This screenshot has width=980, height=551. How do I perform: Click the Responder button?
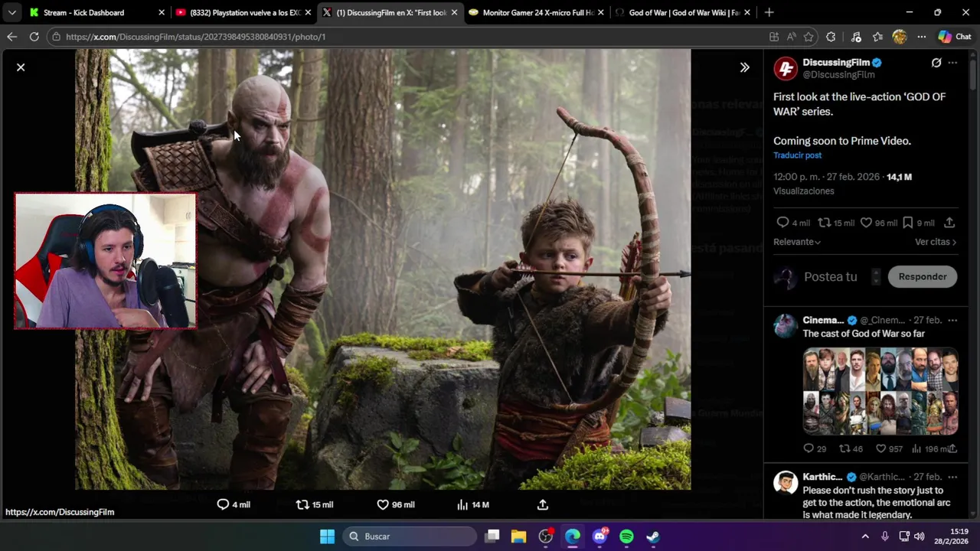pyautogui.click(x=923, y=277)
